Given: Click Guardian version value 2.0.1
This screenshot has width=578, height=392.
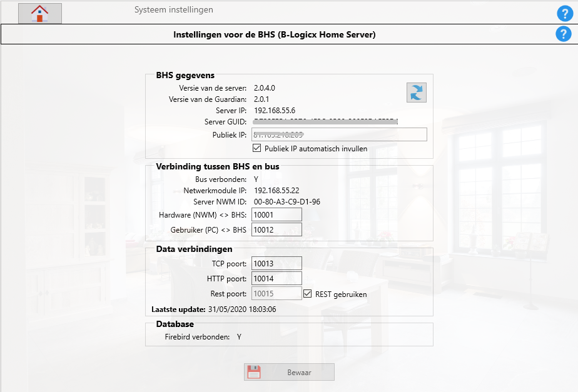Looking at the screenshot, I should click(x=261, y=99).
